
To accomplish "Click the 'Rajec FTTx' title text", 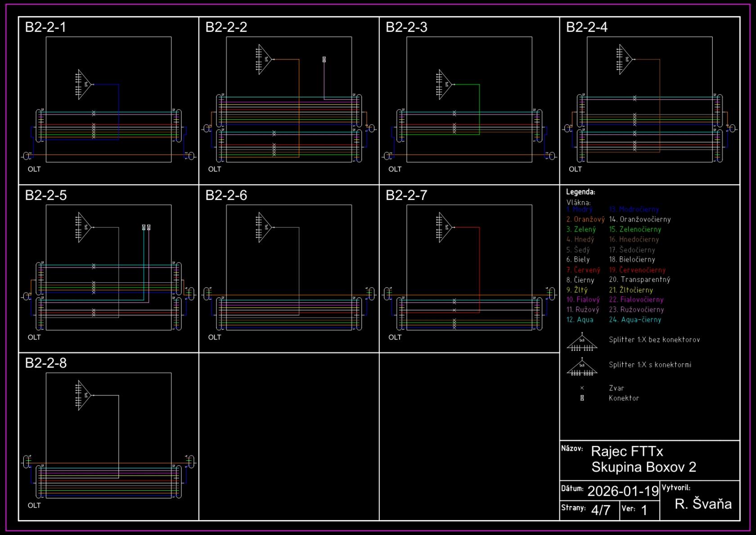I will click(627, 451).
